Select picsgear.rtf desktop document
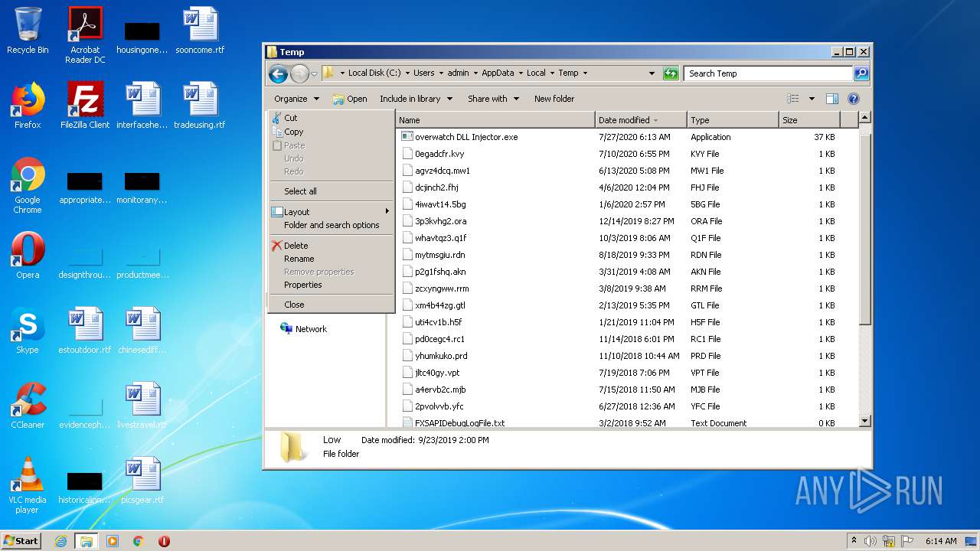 tap(142, 481)
